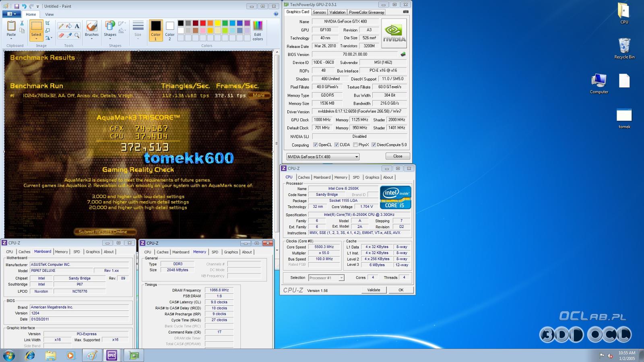Open the Paint application menu button
The image size is (644, 362).
coord(12,14)
